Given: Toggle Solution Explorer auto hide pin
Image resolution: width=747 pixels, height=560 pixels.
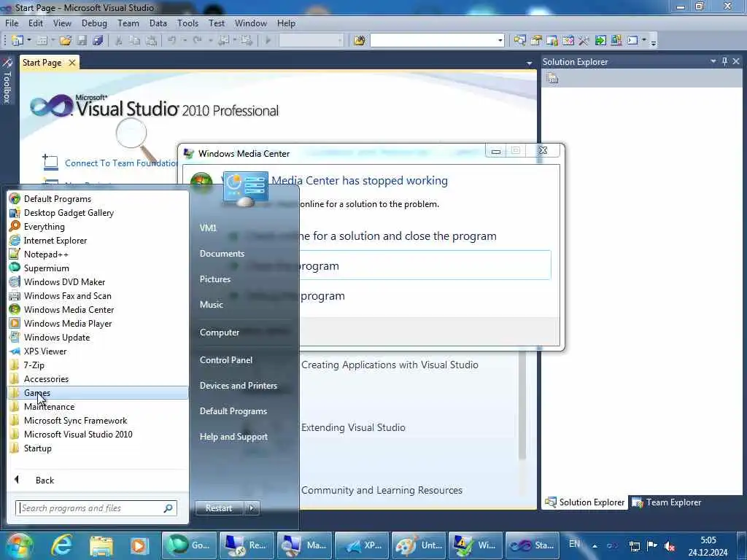Looking at the screenshot, I should click(724, 61).
